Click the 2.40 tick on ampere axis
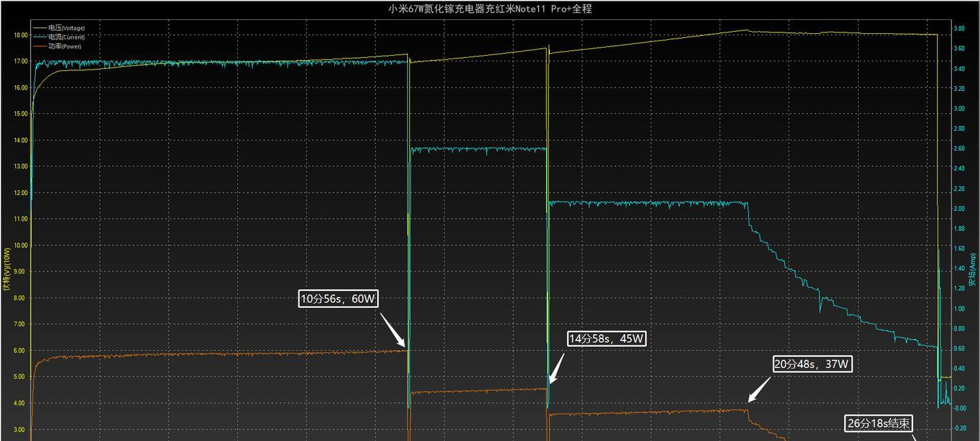Image resolution: width=980 pixels, height=441 pixels. (959, 168)
